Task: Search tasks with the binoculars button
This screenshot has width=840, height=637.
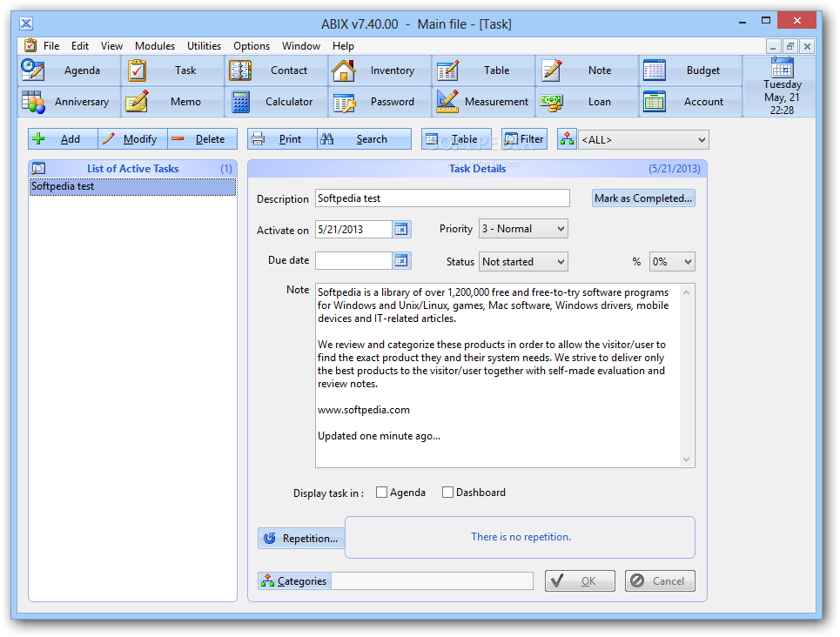Action: (x=364, y=139)
